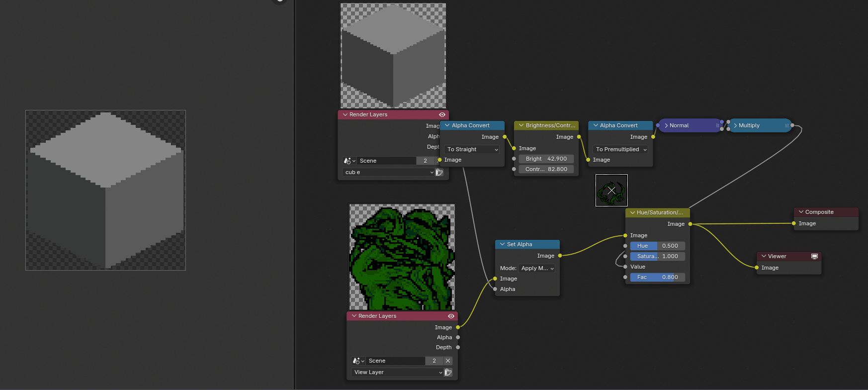
Task: Click the Viewer node monitor icon
Action: [814, 256]
